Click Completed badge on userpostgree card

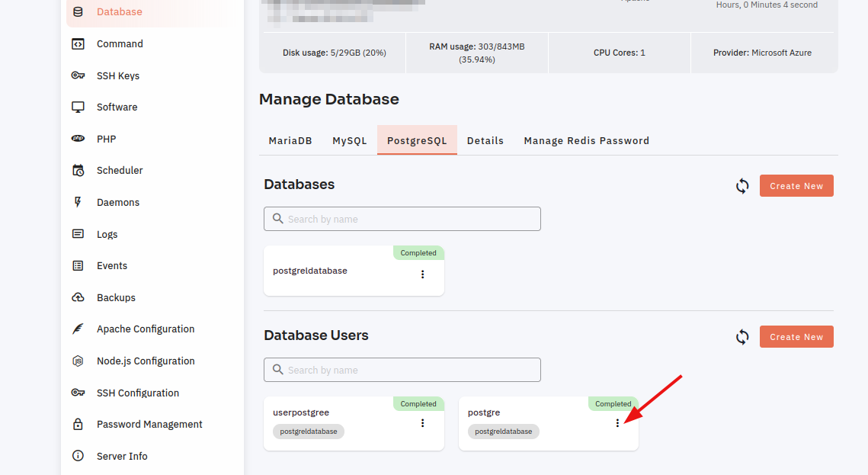point(418,404)
